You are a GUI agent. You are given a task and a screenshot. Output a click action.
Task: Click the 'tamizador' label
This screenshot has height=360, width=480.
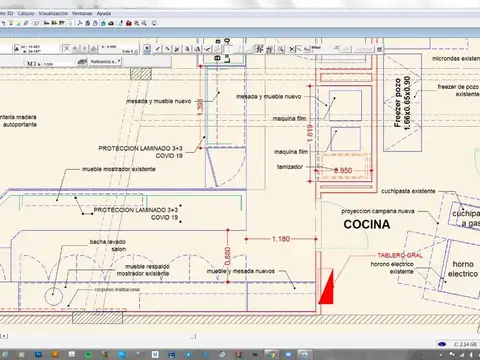(x=290, y=167)
